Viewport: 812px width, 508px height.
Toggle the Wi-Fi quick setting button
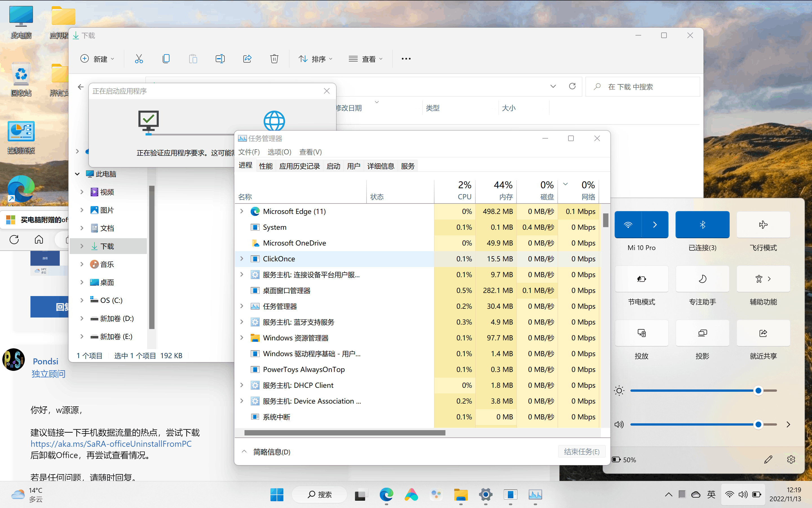tap(628, 225)
